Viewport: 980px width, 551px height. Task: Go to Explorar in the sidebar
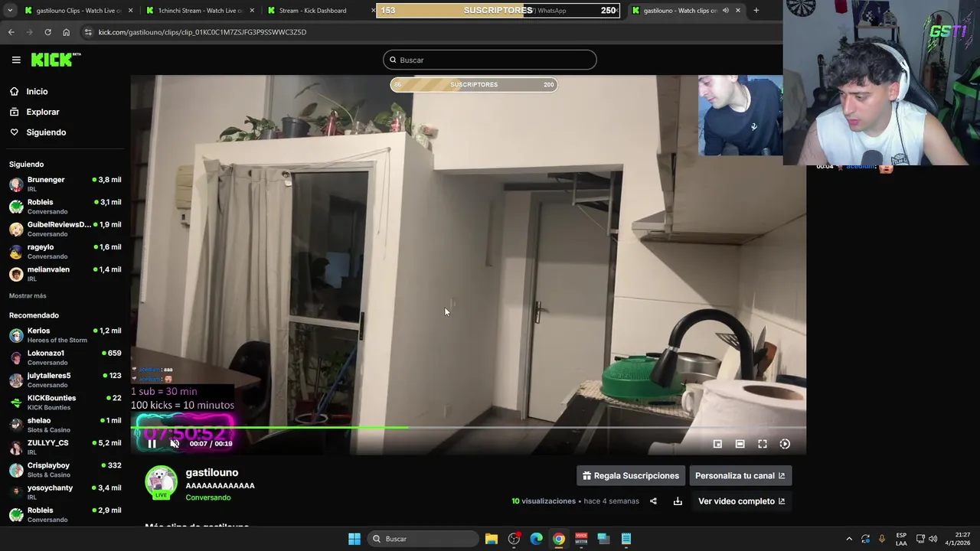click(x=42, y=112)
